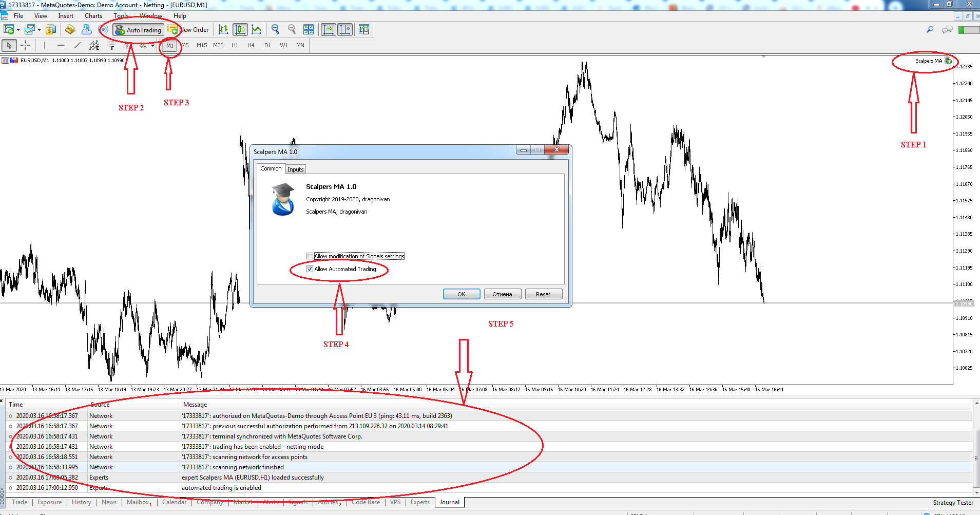Select the M15 timeframe
980x515 pixels.
(x=202, y=46)
